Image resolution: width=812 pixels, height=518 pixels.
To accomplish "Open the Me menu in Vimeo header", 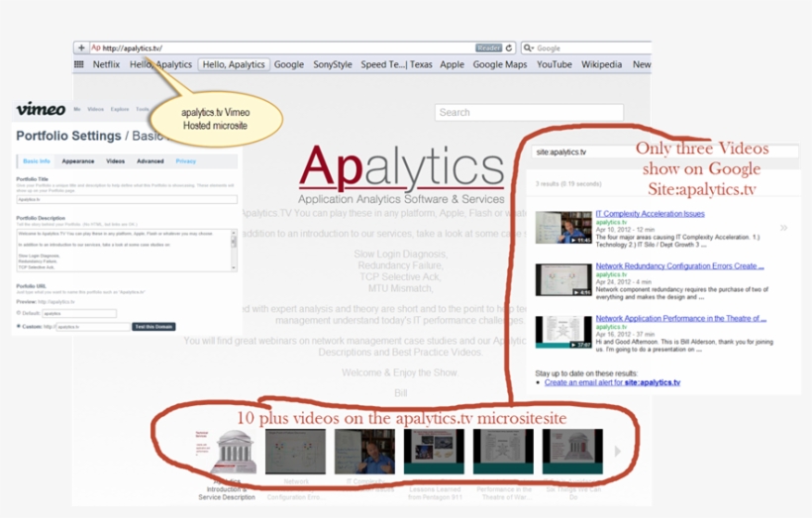I will [x=77, y=109].
